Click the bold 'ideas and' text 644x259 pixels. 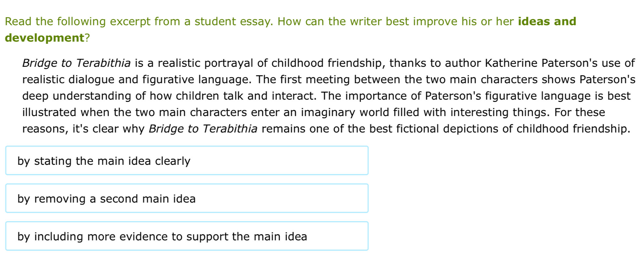click(x=547, y=22)
